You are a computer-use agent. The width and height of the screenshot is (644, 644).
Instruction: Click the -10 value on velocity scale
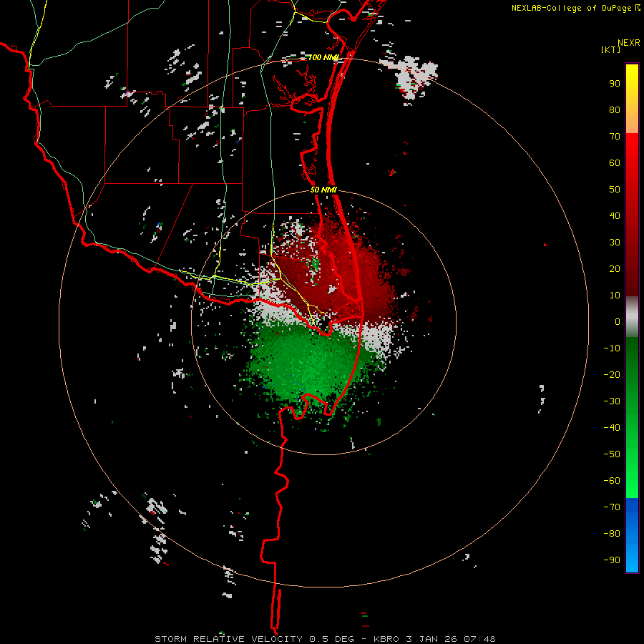click(x=612, y=348)
